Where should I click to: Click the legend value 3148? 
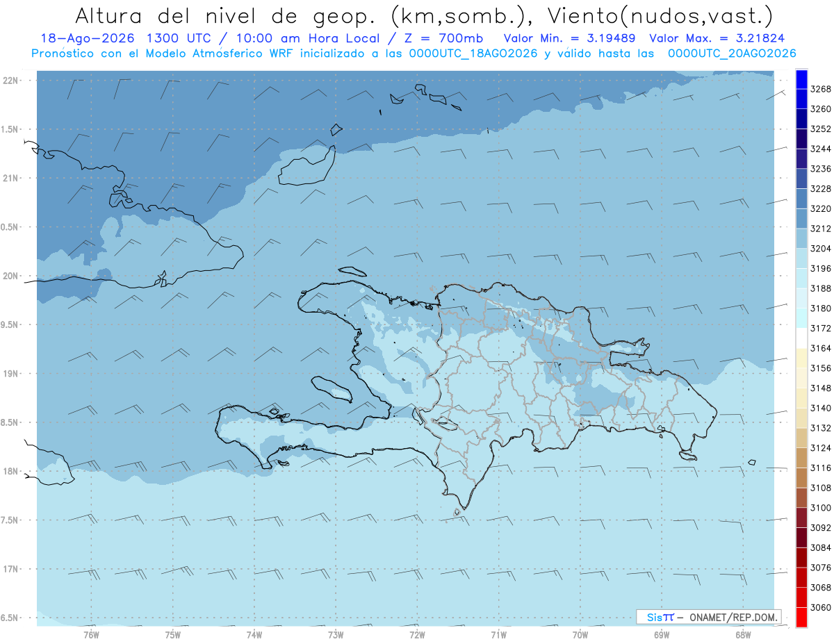point(821,388)
